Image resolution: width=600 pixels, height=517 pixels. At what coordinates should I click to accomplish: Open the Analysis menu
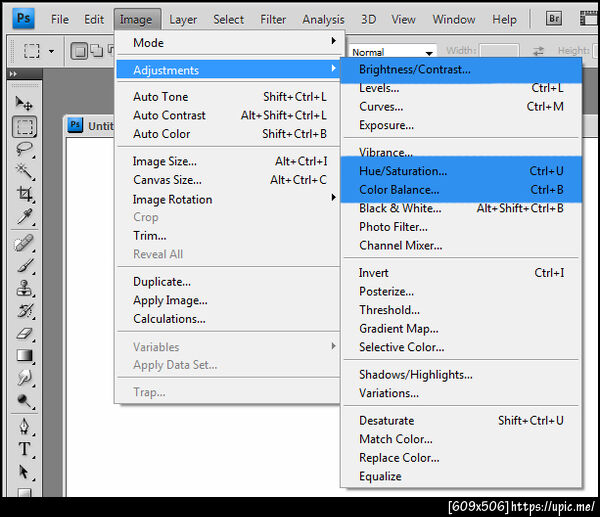click(323, 19)
